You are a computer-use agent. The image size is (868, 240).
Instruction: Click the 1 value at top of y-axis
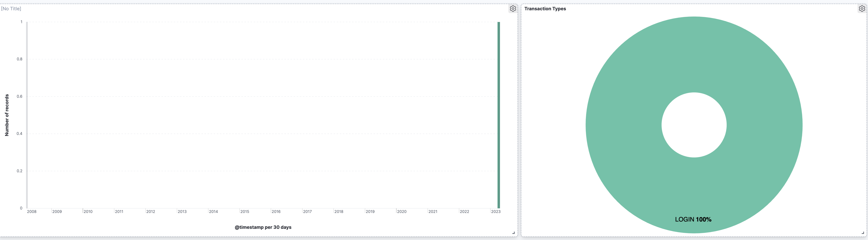(x=21, y=22)
